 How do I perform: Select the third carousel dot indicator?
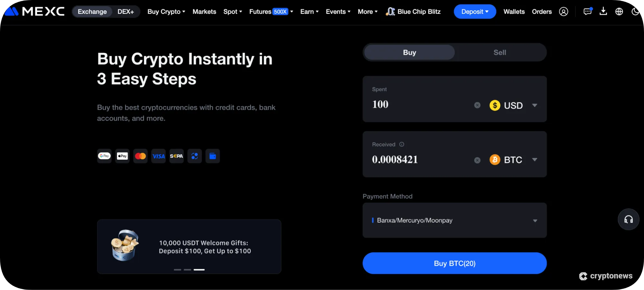(199, 270)
